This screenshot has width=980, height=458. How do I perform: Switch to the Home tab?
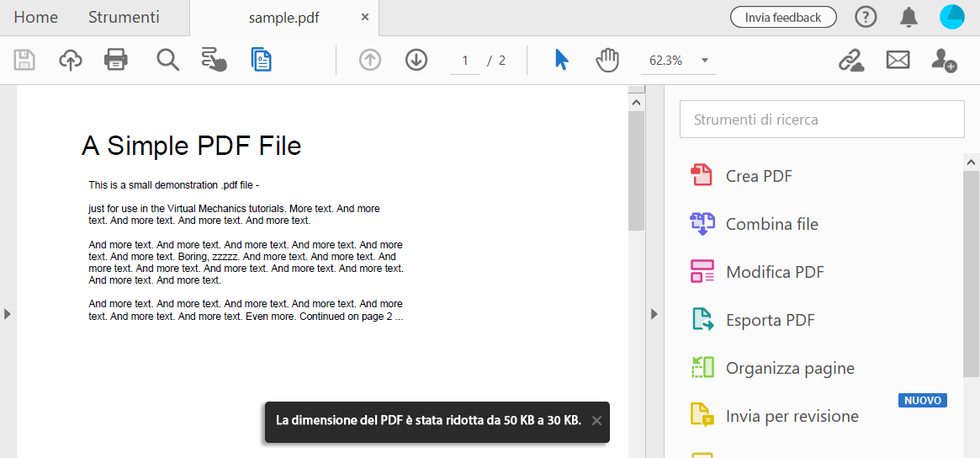pyautogui.click(x=35, y=18)
